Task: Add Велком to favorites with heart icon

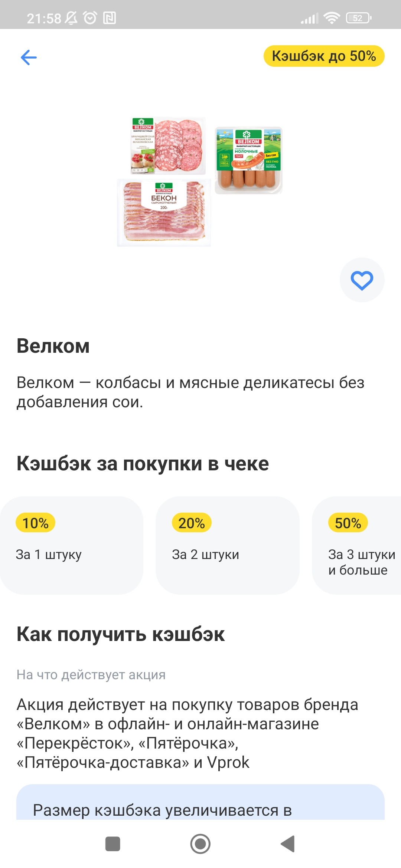Action: click(362, 280)
